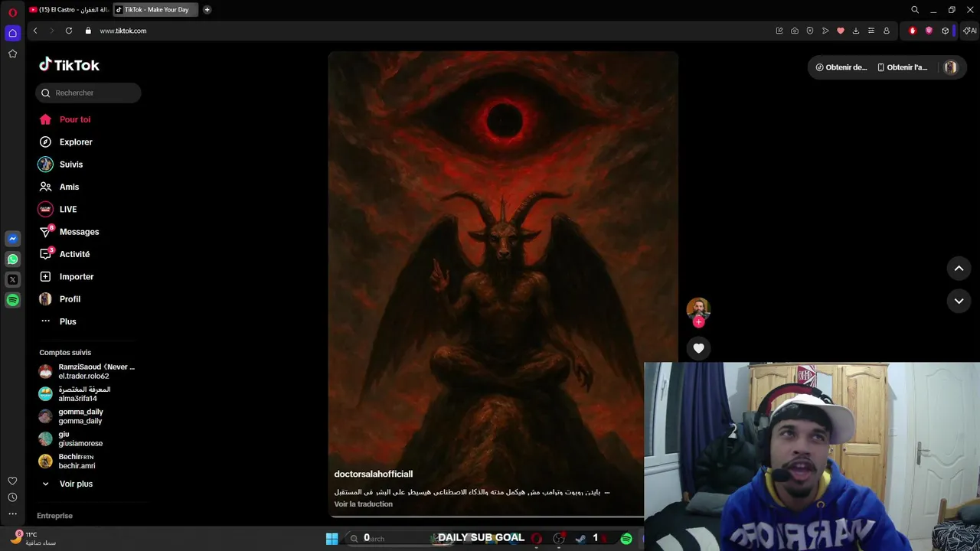Open history clock icon in sidebar

(x=12, y=497)
